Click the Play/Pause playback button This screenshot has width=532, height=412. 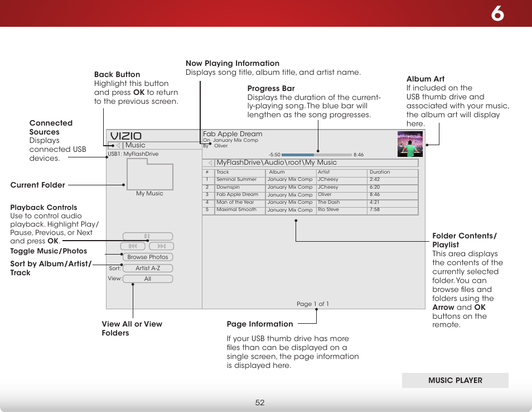click(x=148, y=236)
